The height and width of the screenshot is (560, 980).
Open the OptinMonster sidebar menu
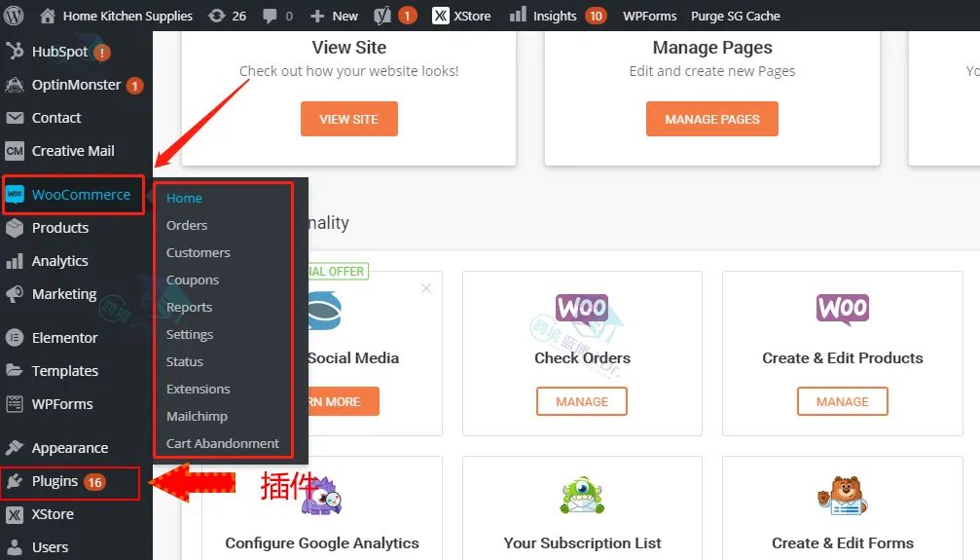tap(76, 85)
